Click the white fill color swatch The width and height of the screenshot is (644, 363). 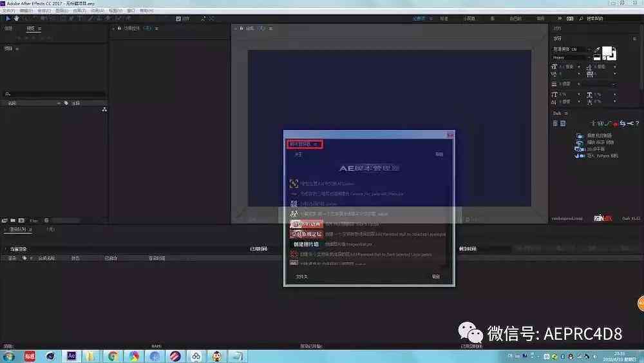[x=607, y=52]
